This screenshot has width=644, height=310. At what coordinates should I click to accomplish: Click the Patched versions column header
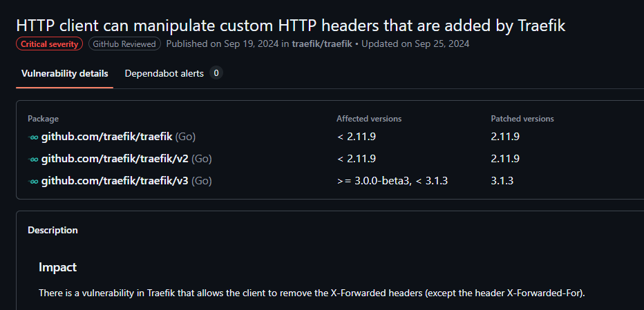pos(522,119)
